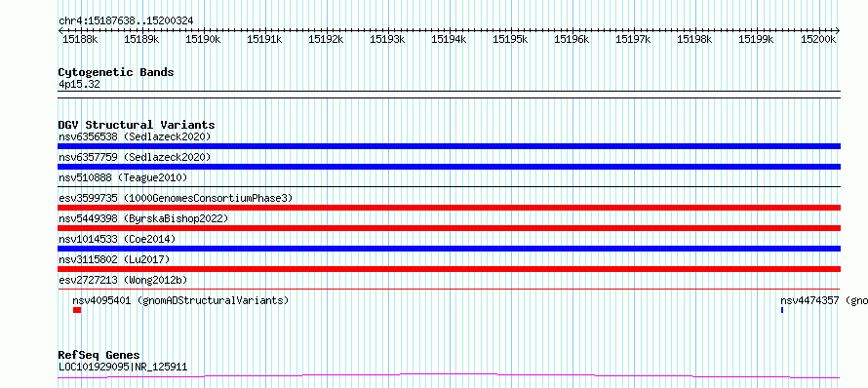Click the 15193k ruler tick label
The width and height of the screenshot is (868, 388).
[x=388, y=39]
